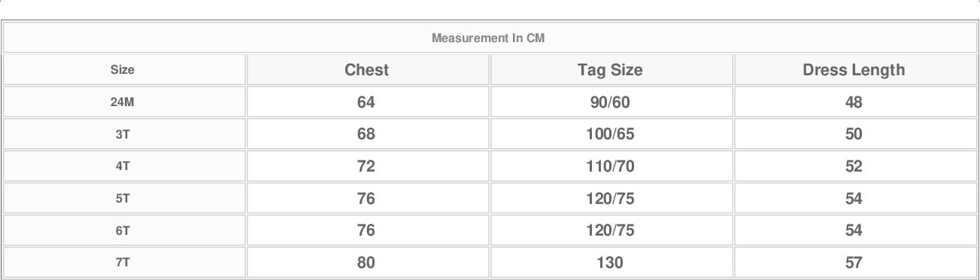Click the Dress Length column header

click(x=854, y=69)
